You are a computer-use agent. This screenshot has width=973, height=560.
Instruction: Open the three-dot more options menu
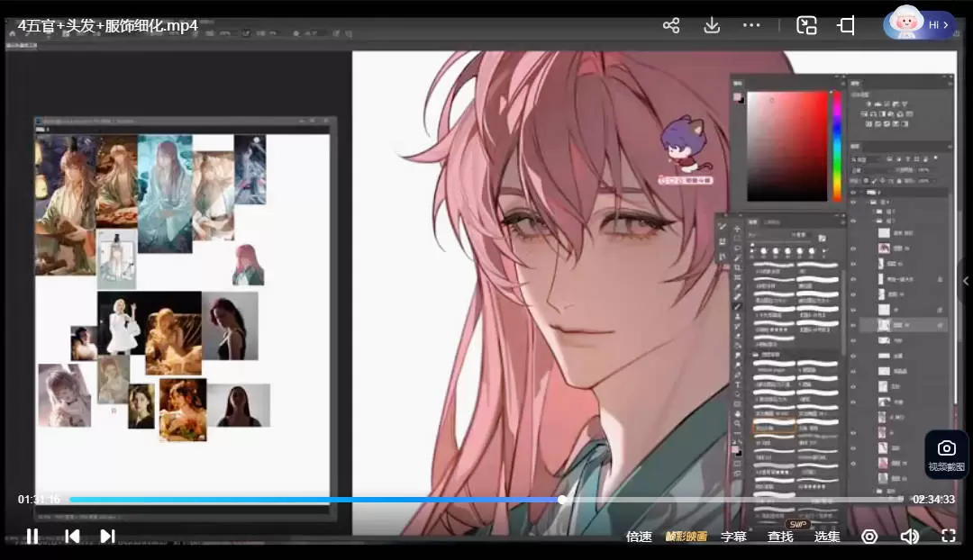pyautogui.click(x=752, y=25)
